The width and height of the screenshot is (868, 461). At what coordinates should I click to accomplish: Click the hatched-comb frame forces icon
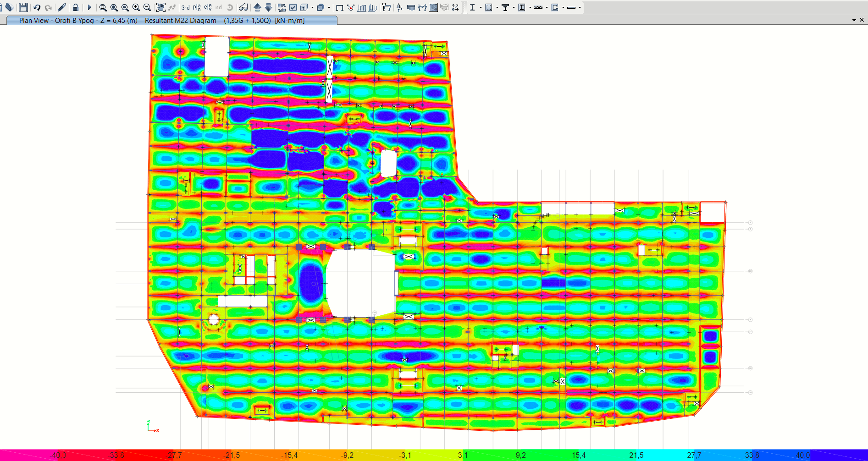tap(411, 7)
